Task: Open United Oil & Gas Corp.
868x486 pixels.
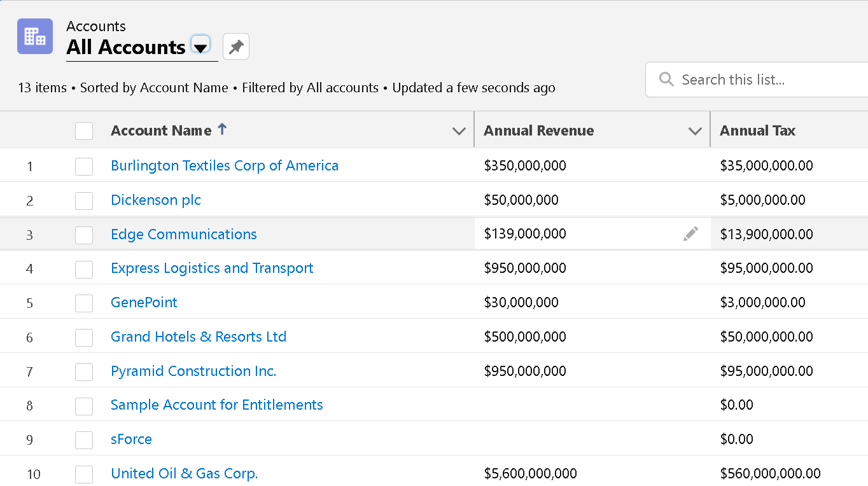Action: click(x=184, y=473)
